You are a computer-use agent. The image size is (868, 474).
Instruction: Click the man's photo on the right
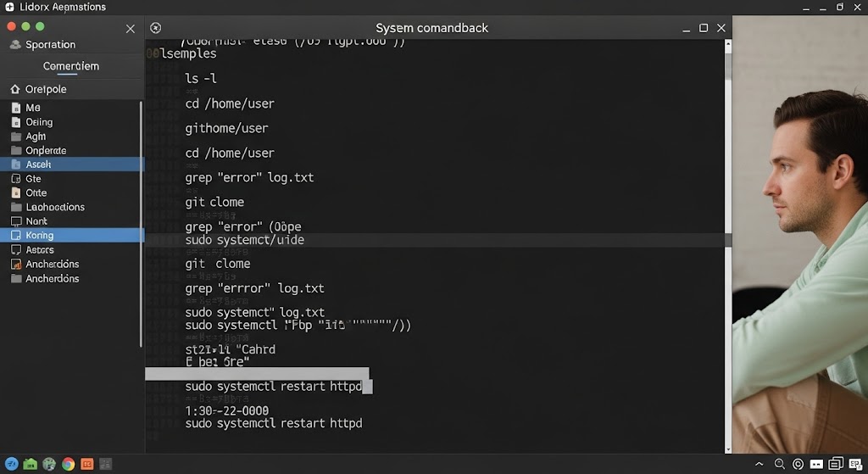click(800, 234)
